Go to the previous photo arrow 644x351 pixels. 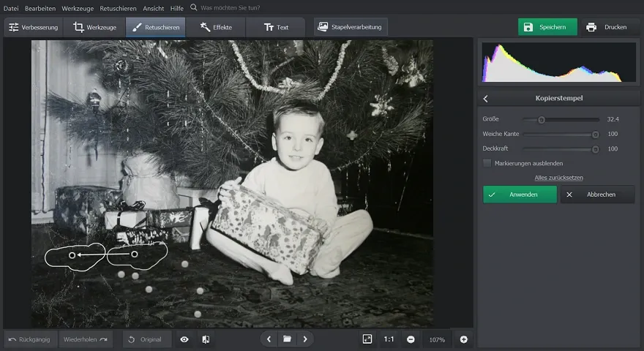(x=269, y=339)
